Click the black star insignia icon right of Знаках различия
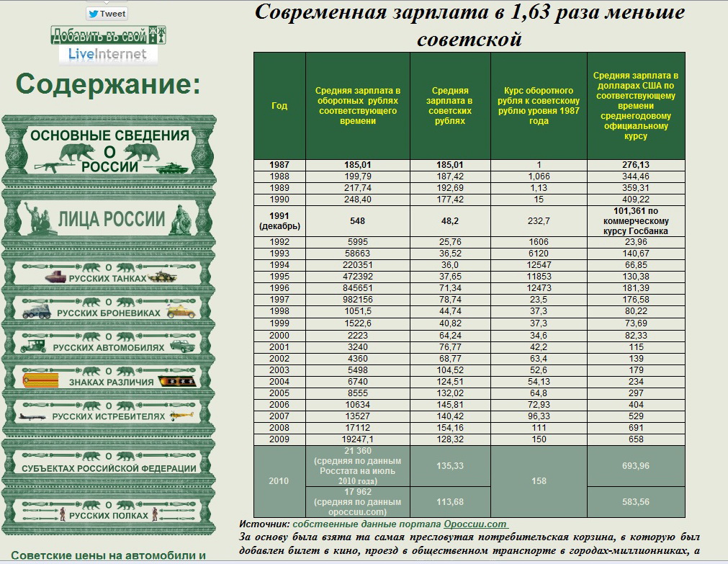This screenshot has width=728, height=564. pos(177,381)
